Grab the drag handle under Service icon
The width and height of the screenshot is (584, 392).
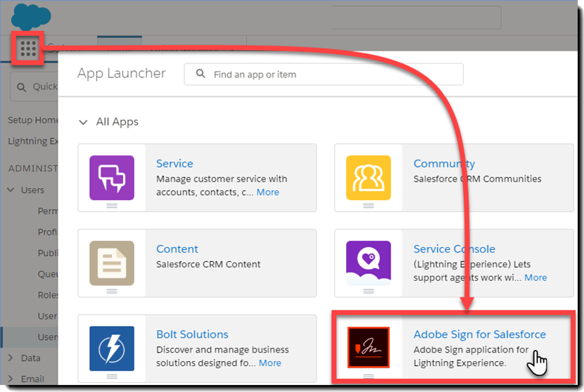click(x=112, y=206)
